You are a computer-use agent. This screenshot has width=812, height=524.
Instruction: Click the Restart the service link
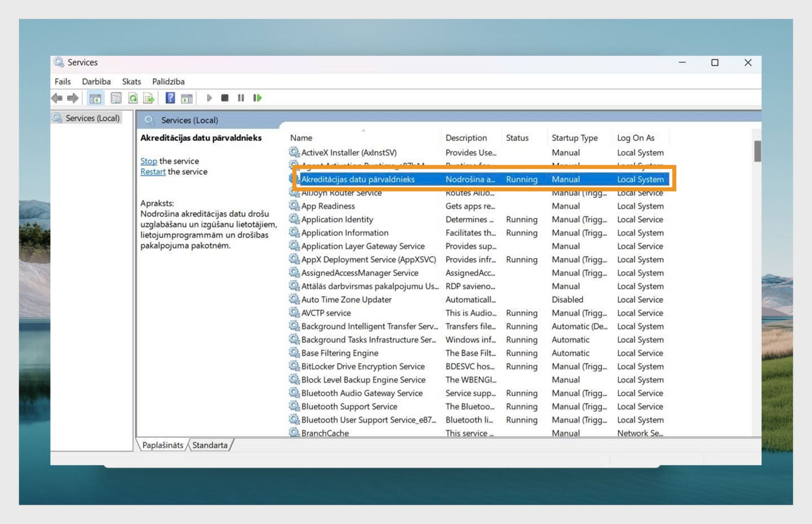153,172
